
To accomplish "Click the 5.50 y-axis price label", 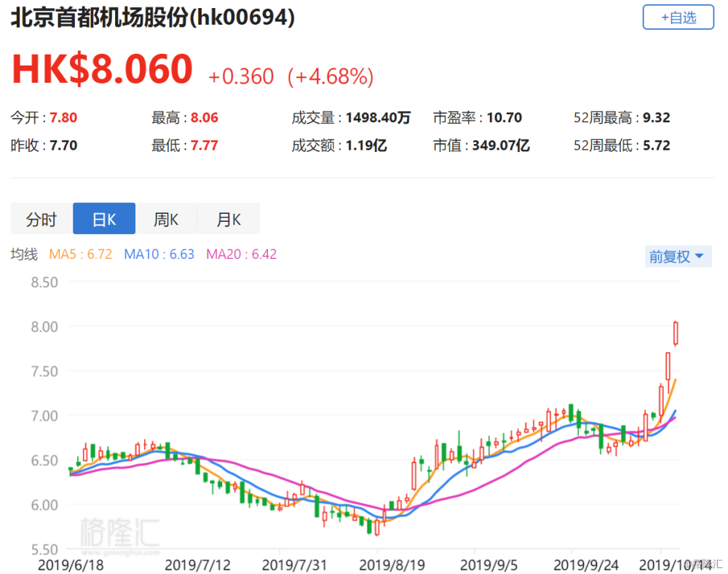I will coord(44,549).
